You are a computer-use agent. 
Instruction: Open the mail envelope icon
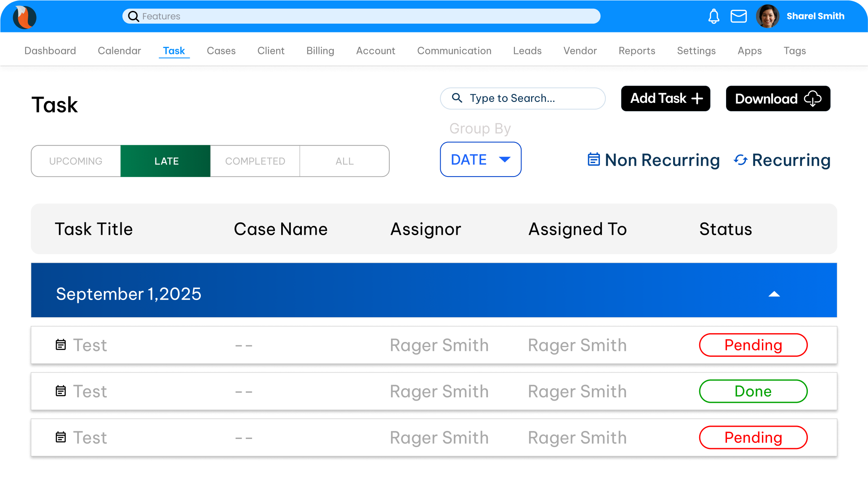coord(738,16)
